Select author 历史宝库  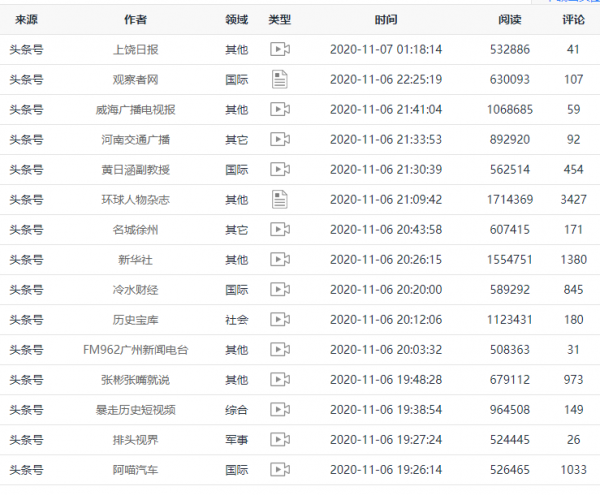135,320
